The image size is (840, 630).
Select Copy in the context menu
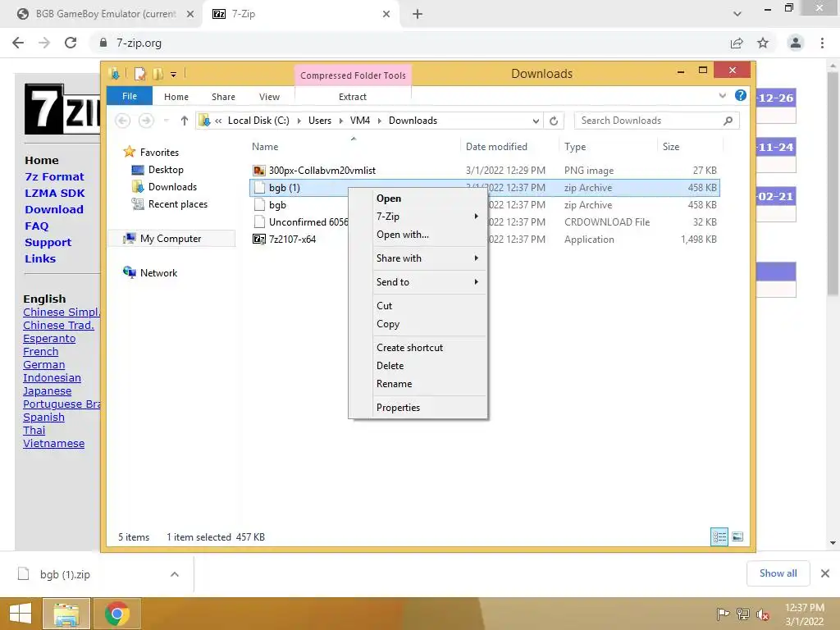388,323
